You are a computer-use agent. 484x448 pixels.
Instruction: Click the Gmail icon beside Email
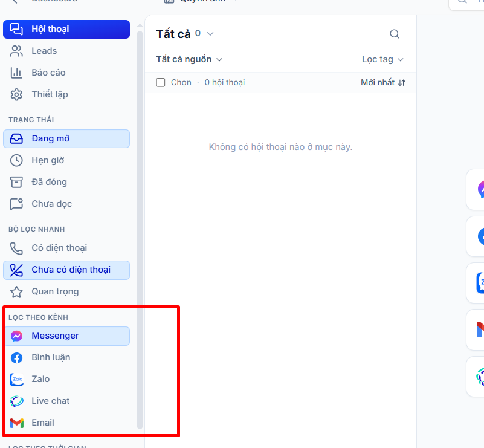(17, 423)
